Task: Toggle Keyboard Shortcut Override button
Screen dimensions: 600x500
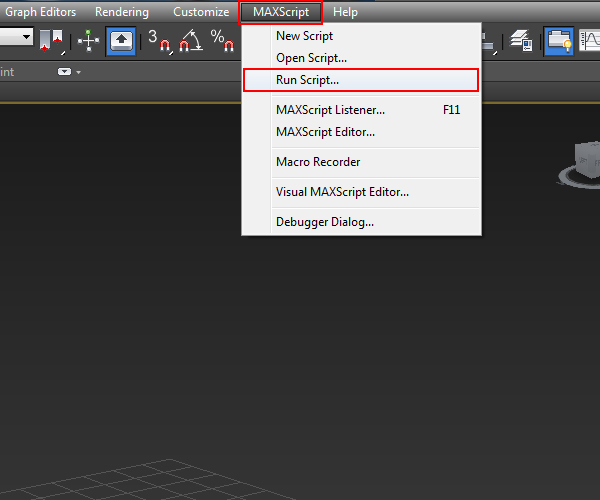Action: pos(121,41)
